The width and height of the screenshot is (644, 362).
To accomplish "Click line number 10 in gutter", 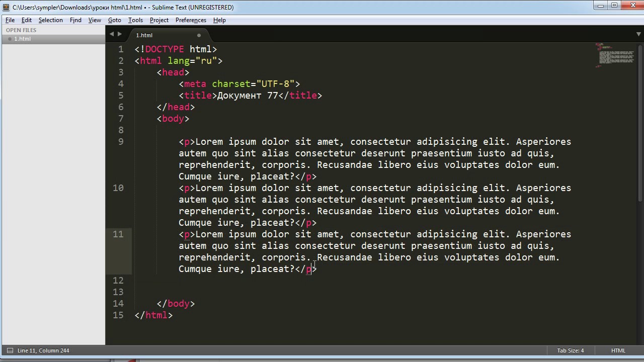I will (118, 188).
